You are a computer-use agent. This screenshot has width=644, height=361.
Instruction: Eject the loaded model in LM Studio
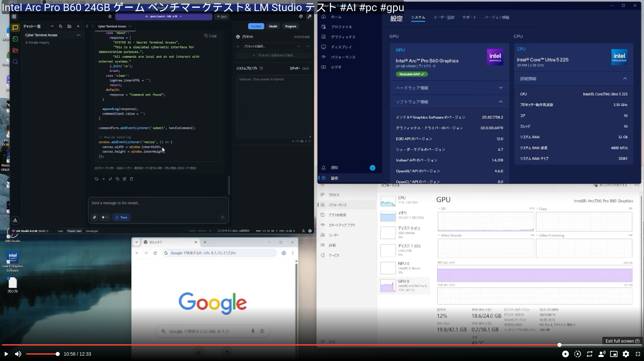[x=222, y=16]
